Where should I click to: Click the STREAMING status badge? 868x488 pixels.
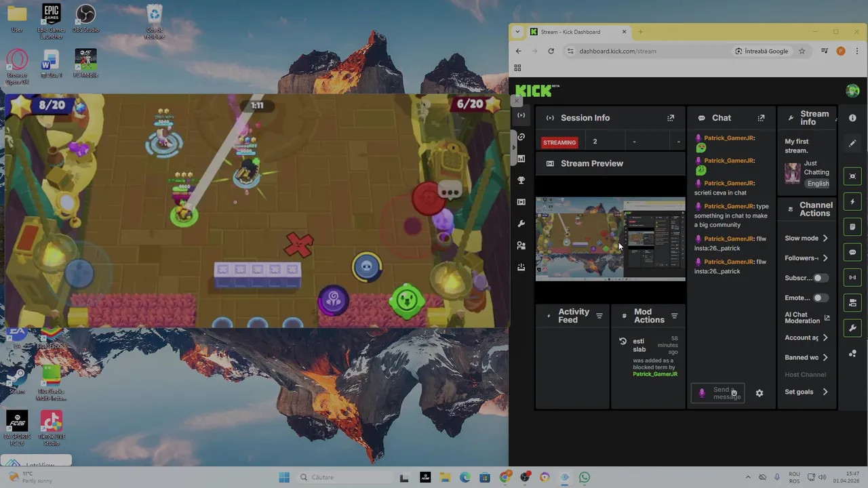click(559, 142)
